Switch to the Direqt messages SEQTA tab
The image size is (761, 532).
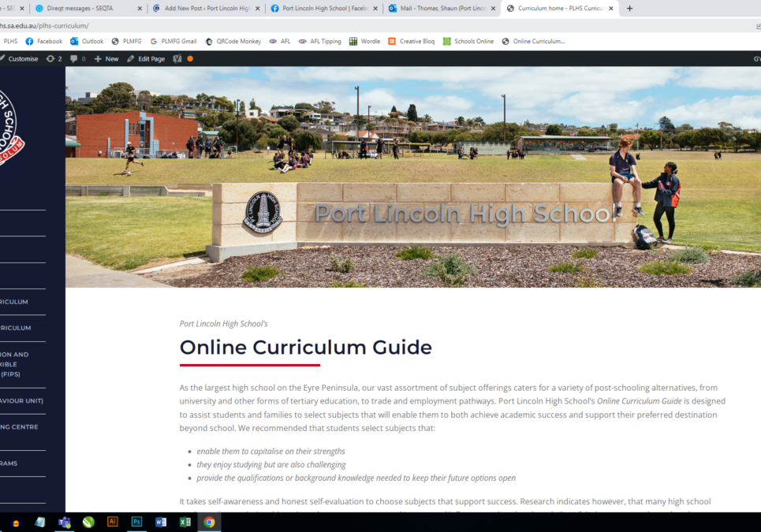pos(87,8)
